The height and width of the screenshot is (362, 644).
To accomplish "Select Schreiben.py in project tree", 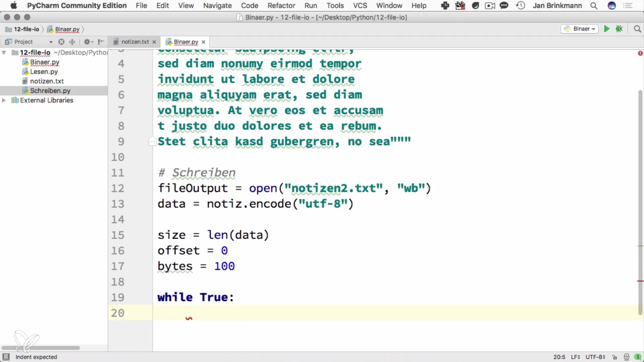I will (50, 90).
